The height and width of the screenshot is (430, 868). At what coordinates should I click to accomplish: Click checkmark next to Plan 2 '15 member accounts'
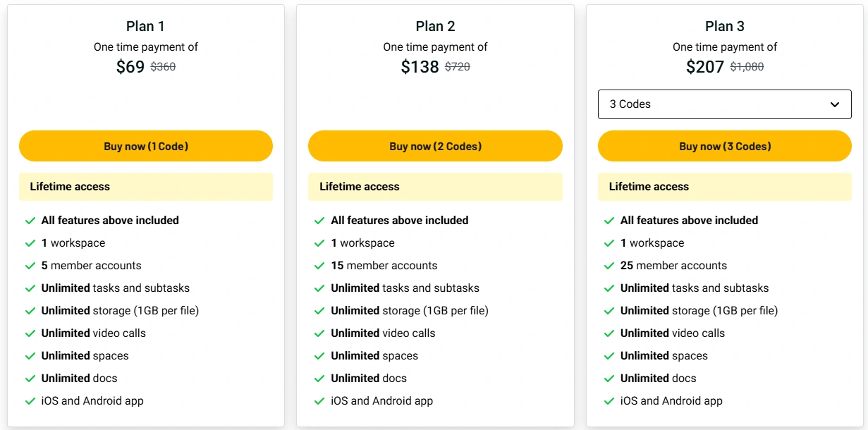pyautogui.click(x=320, y=266)
